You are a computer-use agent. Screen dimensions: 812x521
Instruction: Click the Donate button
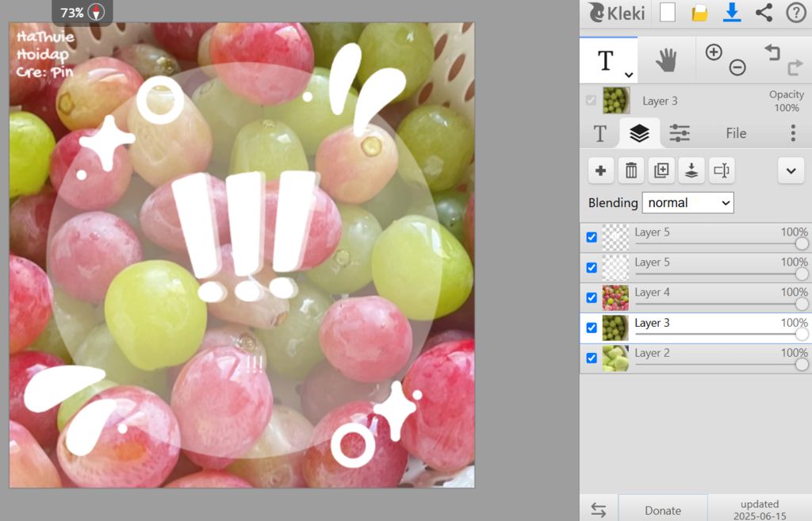point(663,510)
